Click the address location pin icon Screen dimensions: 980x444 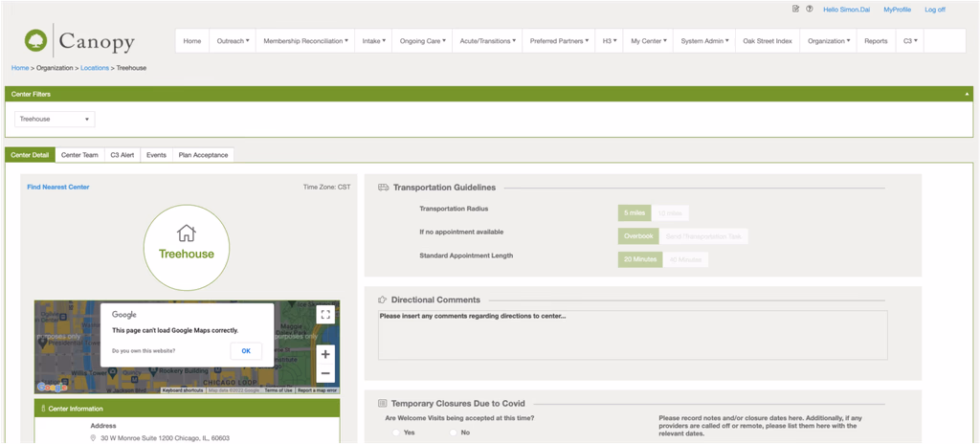click(x=94, y=437)
